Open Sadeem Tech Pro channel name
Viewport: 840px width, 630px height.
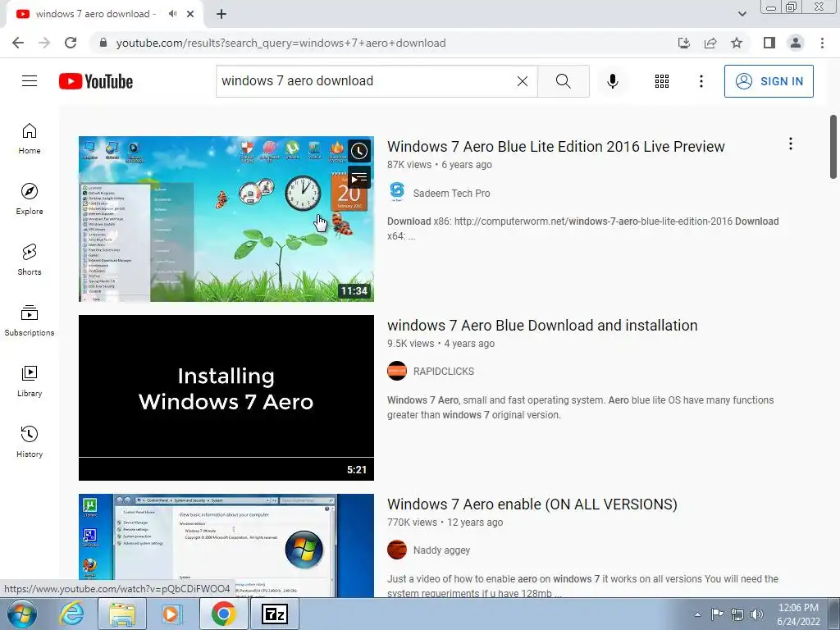tap(452, 193)
